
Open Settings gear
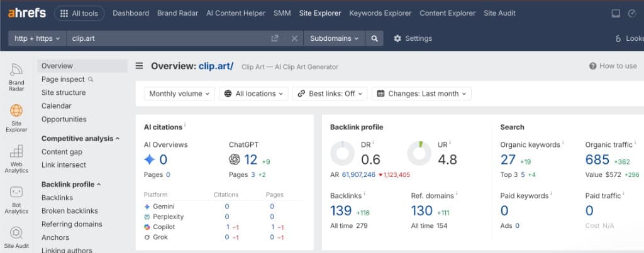point(413,38)
